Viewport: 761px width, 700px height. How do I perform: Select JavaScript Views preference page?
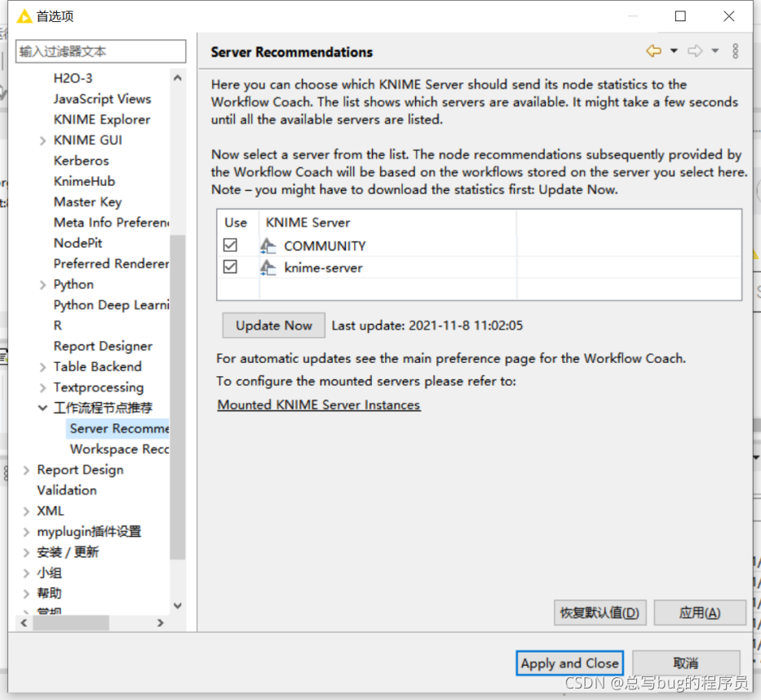tap(103, 99)
